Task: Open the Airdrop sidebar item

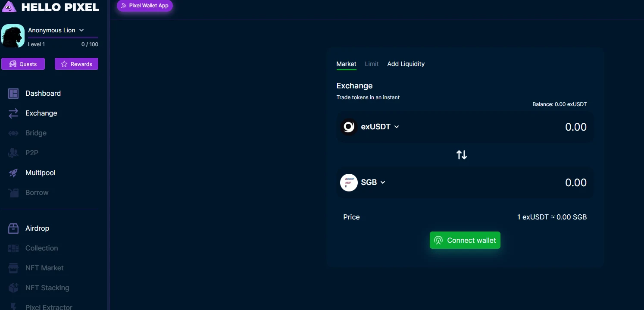Action: point(37,228)
